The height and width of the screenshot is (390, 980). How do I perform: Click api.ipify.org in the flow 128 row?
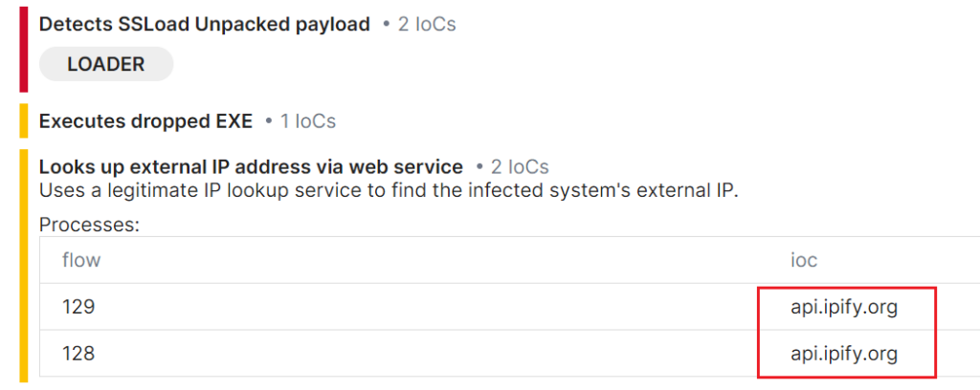pos(844,355)
